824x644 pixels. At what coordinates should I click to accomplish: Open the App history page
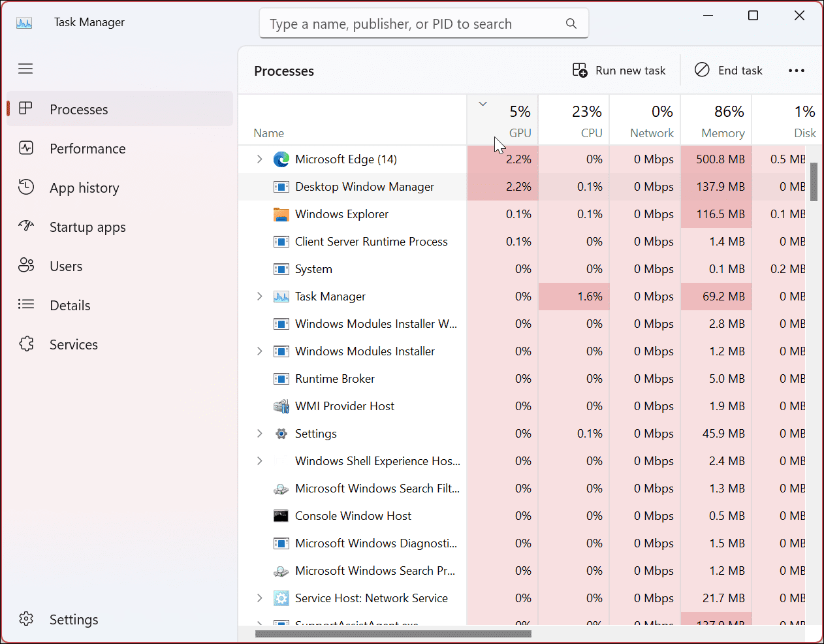tap(119, 187)
